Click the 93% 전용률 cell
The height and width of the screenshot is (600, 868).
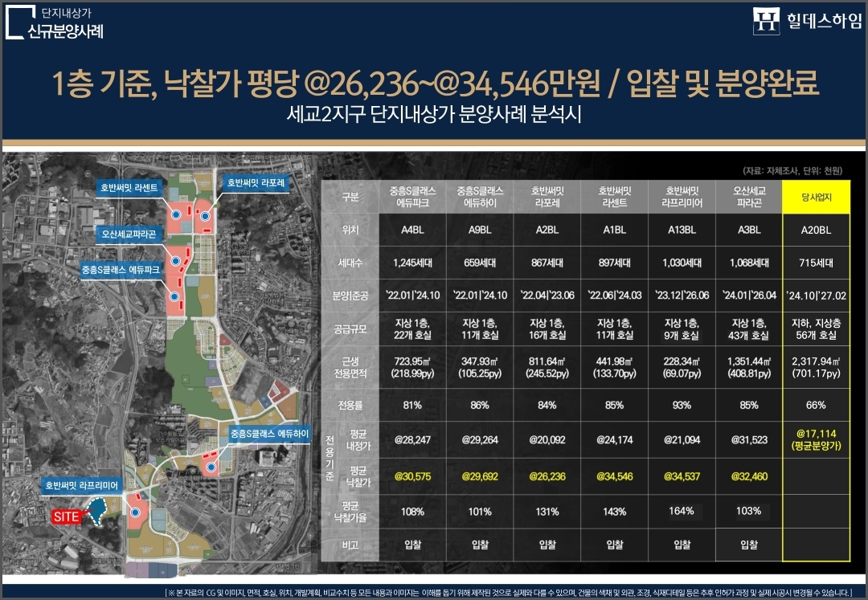coord(682,406)
